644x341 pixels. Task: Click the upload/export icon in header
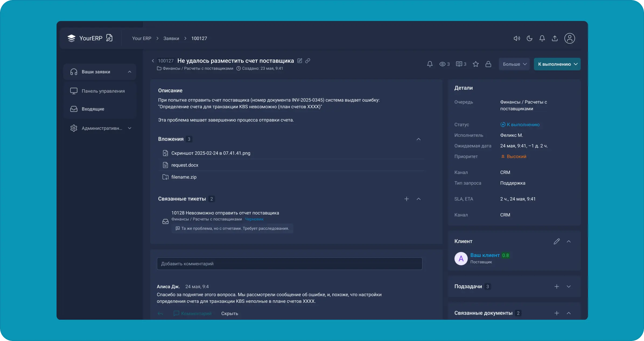(x=555, y=38)
